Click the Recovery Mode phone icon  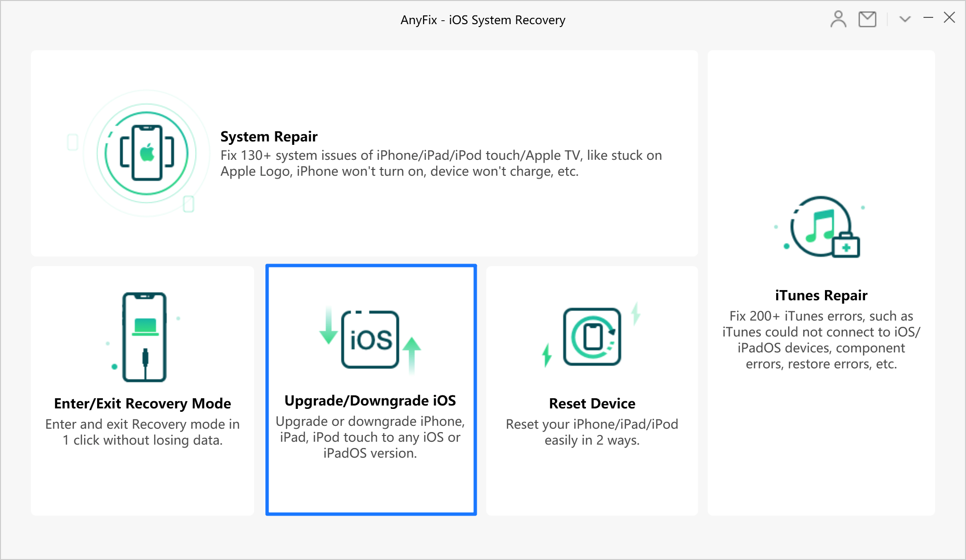144,337
